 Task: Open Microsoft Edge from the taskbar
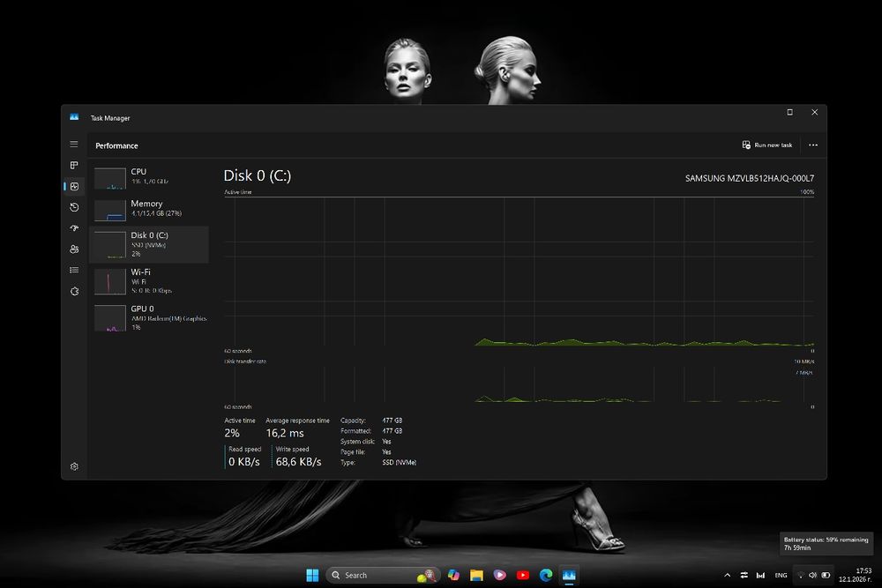546,575
